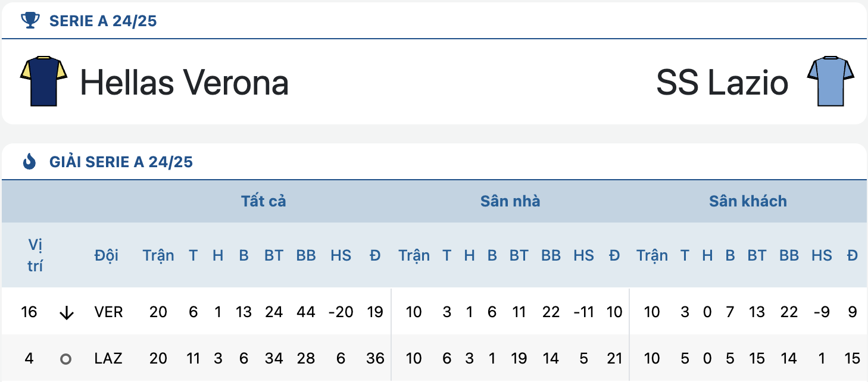Select the Tất cả column group header
The image size is (868, 382).
coord(264,201)
